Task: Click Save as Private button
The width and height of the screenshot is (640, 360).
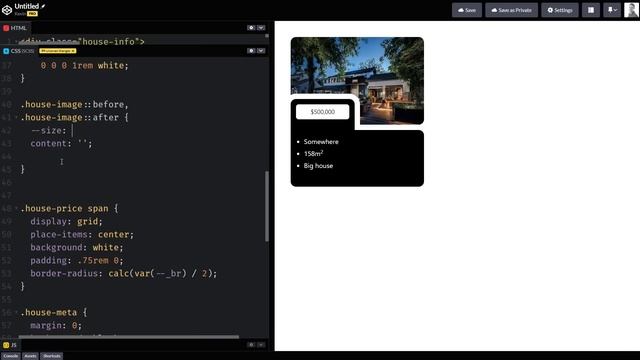Action: point(511,10)
